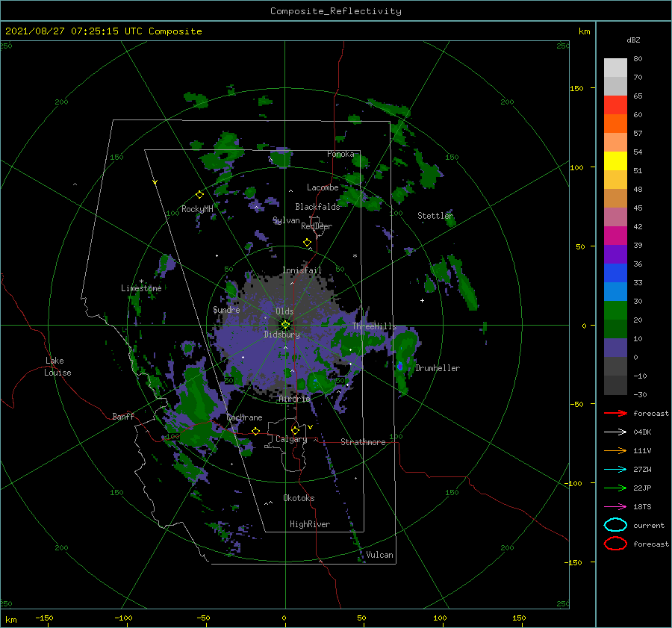Screen dimensions: 672x628
Task: Click the RedDeer city label
Action: pos(317,226)
